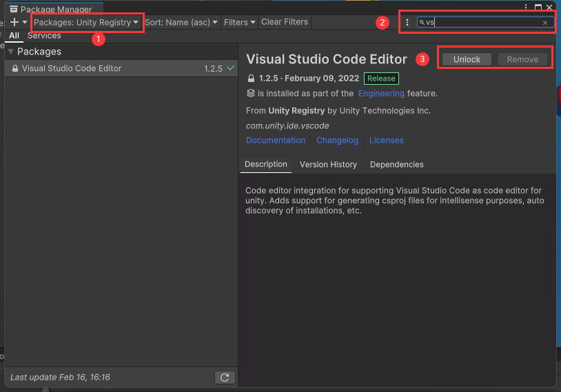Click the Remove button
The height and width of the screenshot is (392, 561).
tap(522, 59)
